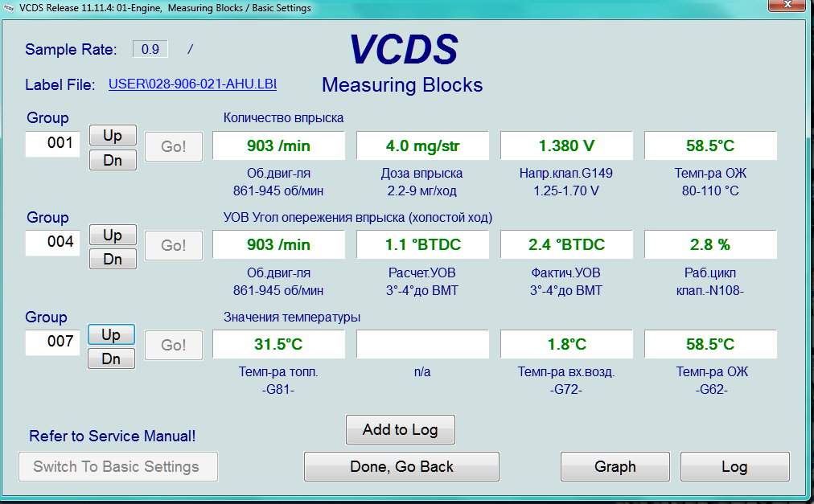This screenshot has height=504, width=814.
Task: Click Switch To Basic Settings
Action: click(117, 466)
